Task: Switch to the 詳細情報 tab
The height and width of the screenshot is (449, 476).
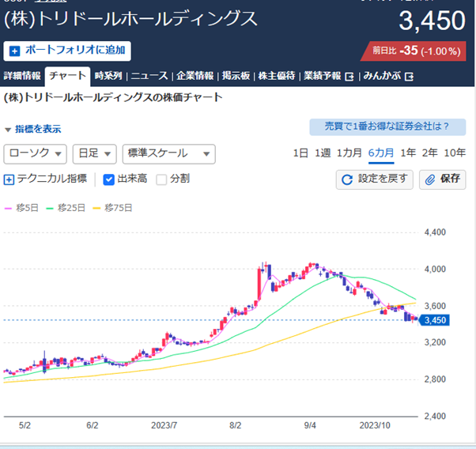Action: (22, 76)
